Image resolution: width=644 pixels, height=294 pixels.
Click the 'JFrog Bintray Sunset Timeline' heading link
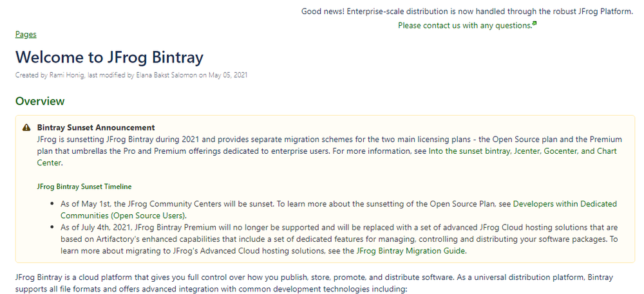(84, 187)
